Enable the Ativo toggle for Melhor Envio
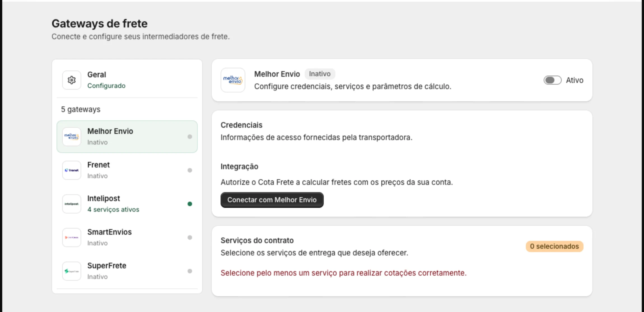644x312 pixels. [x=552, y=80]
